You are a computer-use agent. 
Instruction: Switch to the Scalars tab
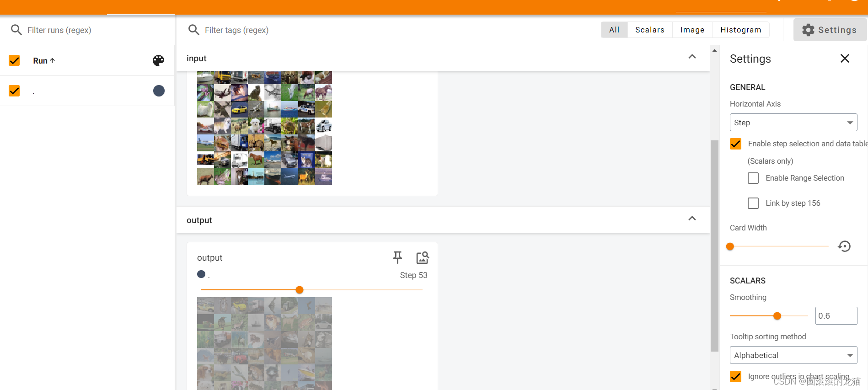coord(650,30)
